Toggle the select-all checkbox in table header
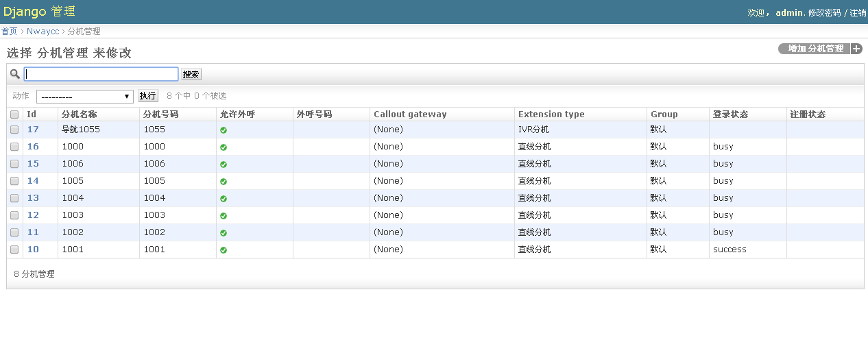 pos(14,114)
